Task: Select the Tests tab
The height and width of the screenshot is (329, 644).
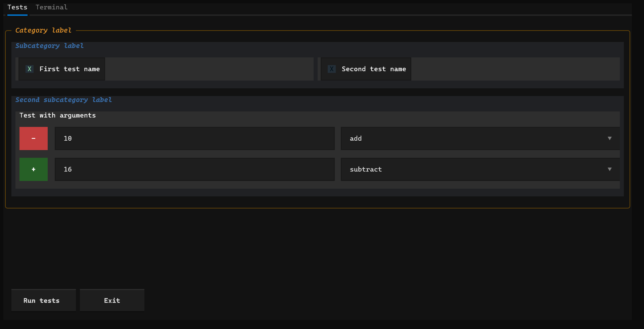Action: 17,7
